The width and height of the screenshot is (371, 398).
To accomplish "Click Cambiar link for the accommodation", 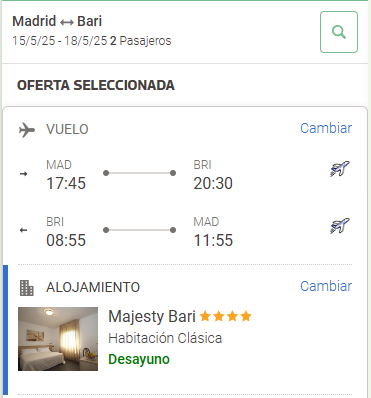I will coord(326,286).
